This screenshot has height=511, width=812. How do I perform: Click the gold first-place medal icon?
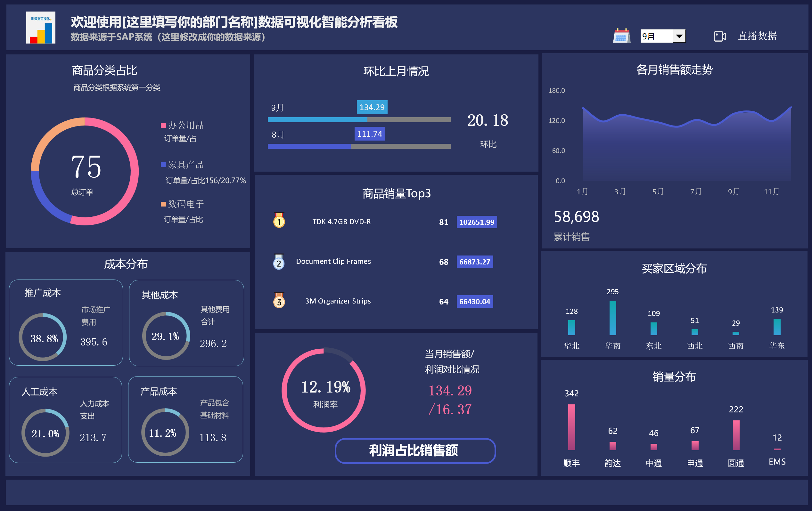click(279, 221)
